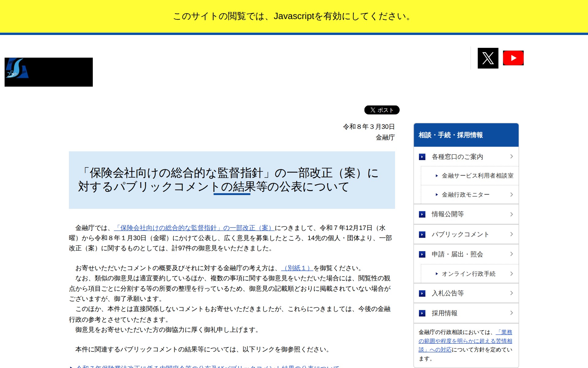Image resolution: width=588 pixels, height=368 pixels.
Task: Expand the 入札公告等 chevron
Action: (x=512, y=293)
